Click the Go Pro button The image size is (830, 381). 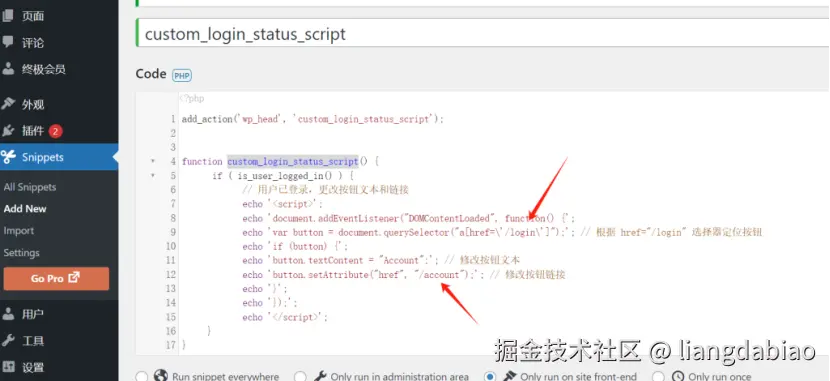point(56,278)
